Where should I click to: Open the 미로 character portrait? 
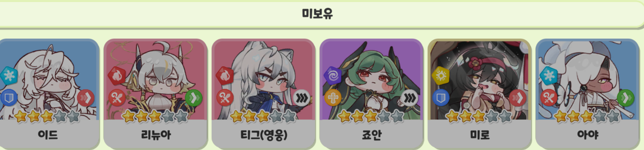479,80
